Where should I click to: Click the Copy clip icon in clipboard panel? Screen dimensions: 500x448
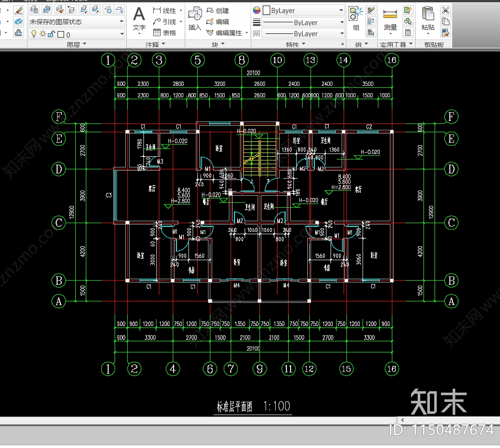[446, 21]
